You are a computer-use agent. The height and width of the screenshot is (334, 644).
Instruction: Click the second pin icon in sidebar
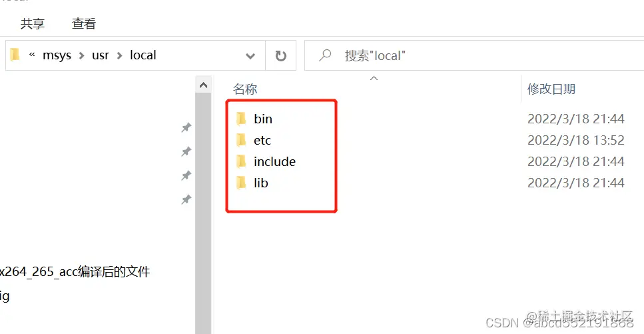coord(186,151)
